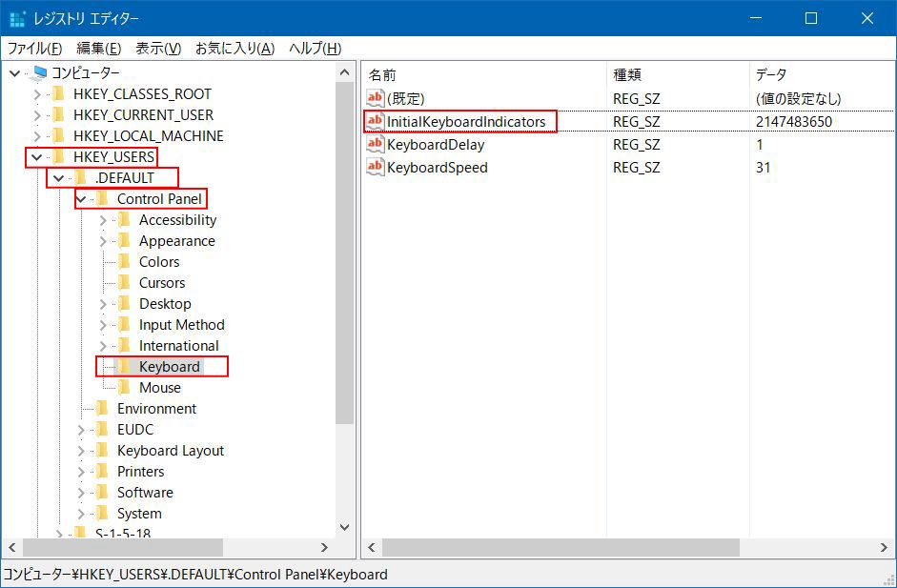Expand HKEY_LOCAL_MACHINE chevron
This screenshot has height=588, width=897.
click(37, 136)
